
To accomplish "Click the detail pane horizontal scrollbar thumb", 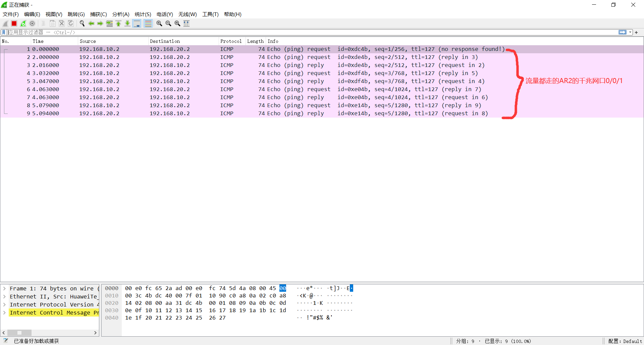I will (x=19, y=333).
